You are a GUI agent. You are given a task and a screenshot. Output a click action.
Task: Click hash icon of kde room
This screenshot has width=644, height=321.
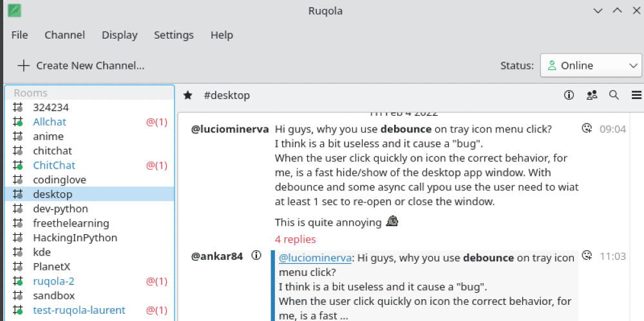click(17, 252)
